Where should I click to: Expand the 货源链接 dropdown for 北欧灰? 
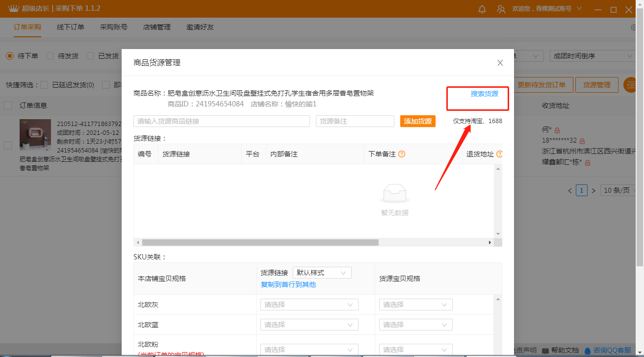[309, 305]
